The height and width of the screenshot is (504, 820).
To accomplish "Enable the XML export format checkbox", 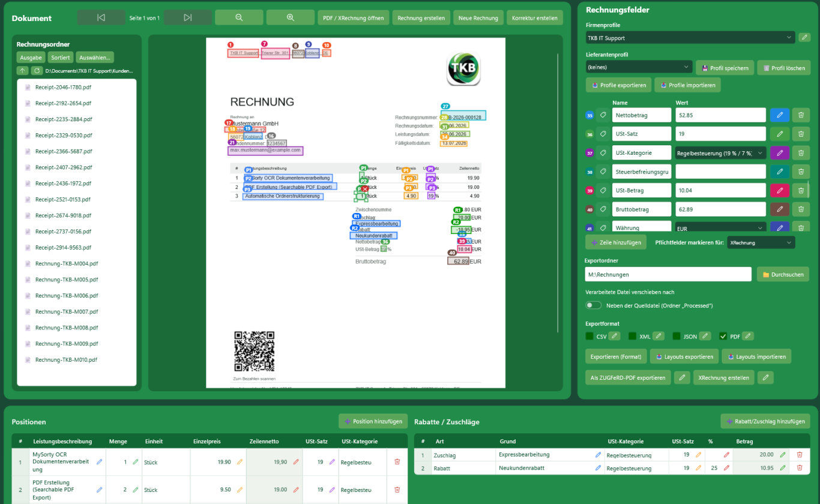I will pyautogui.click(x=632, y=336).
